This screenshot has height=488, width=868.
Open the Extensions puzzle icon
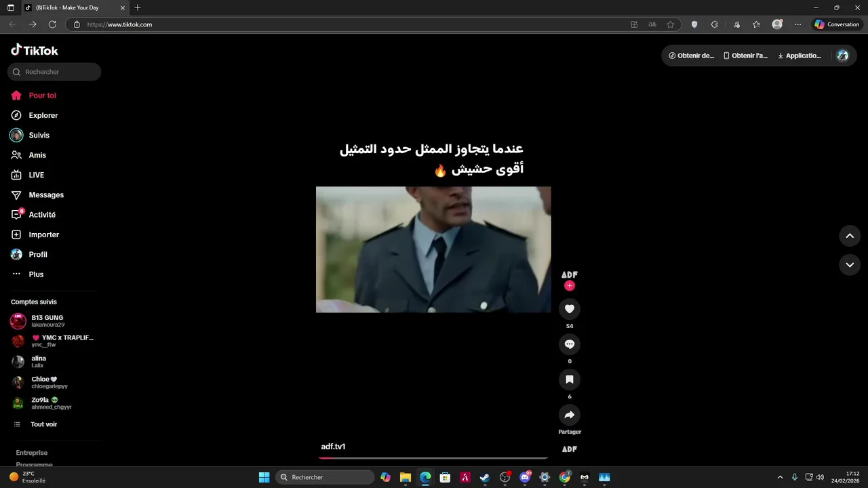click(715, 24)
